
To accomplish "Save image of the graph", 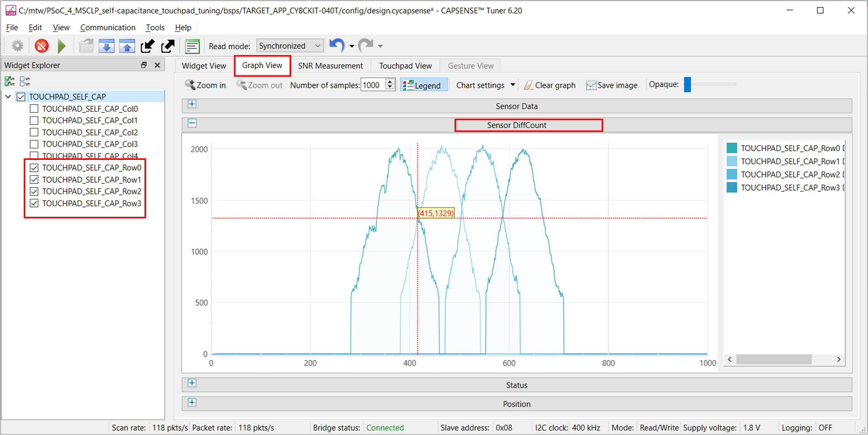I will (612, 85).
